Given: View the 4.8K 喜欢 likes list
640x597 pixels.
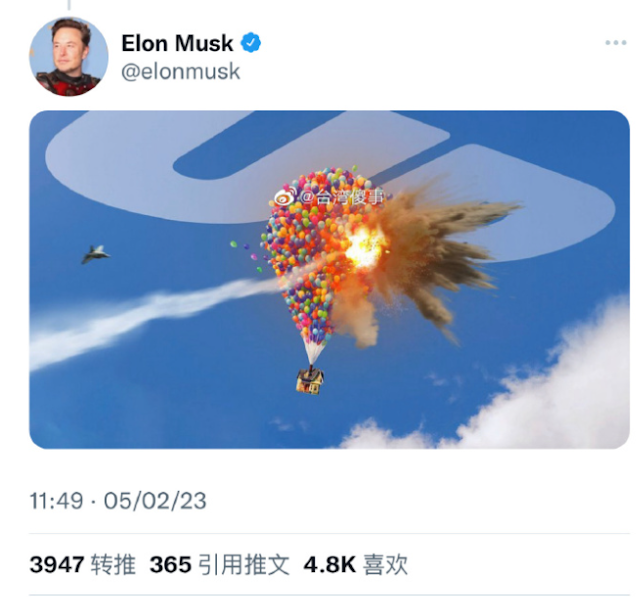Looking at the screenshot, I should (356, 565).
